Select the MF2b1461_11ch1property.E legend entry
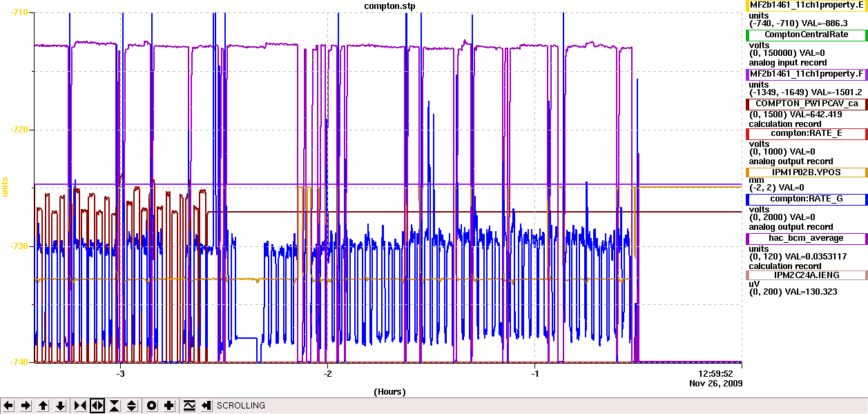 click(x=806, y=5)
